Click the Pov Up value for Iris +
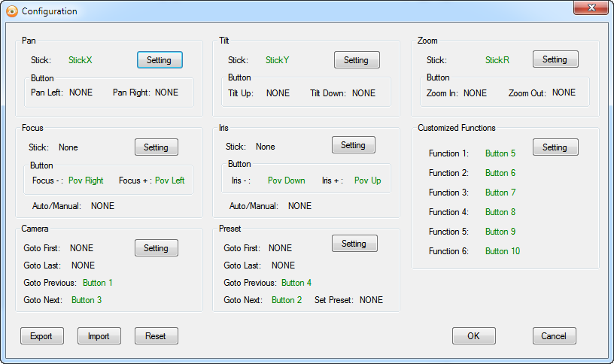 368,180
